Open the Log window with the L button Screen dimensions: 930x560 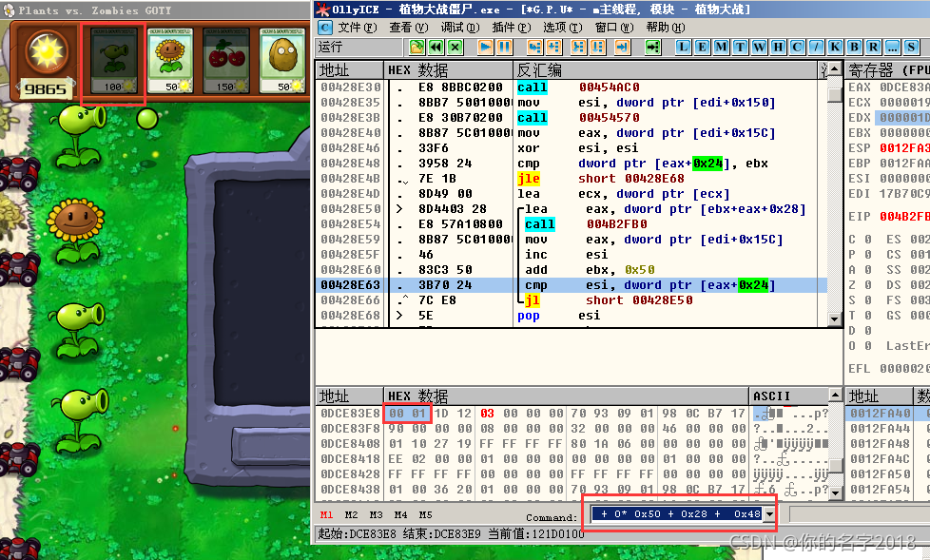(684, 47)
